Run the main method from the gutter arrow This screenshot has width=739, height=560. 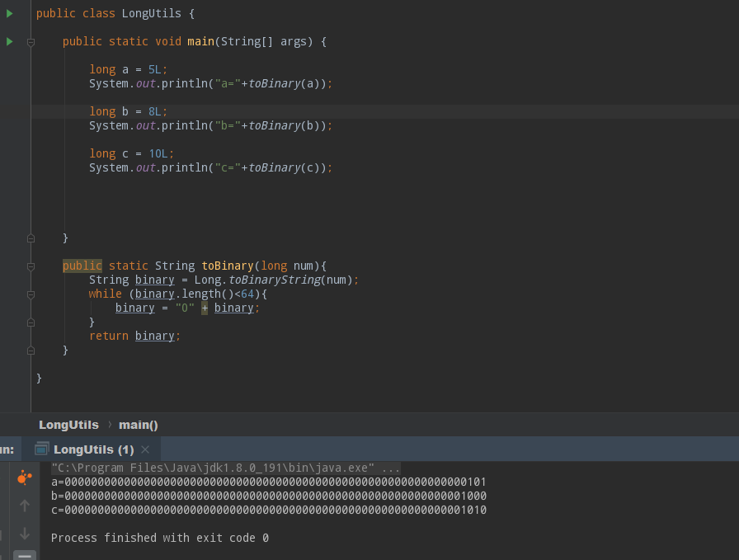pyautogui.click(x=9, y=42)
